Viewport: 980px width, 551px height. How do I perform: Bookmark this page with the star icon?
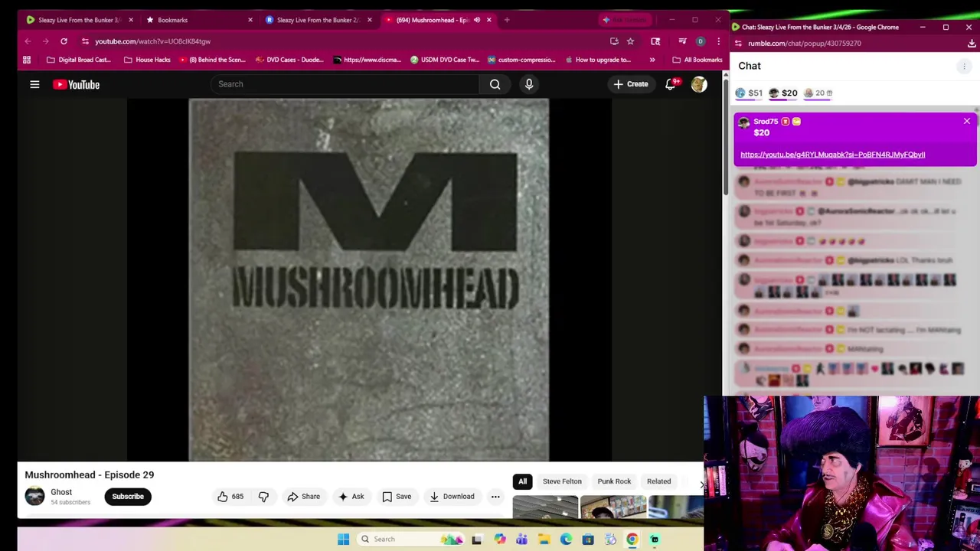pos(630,41)
